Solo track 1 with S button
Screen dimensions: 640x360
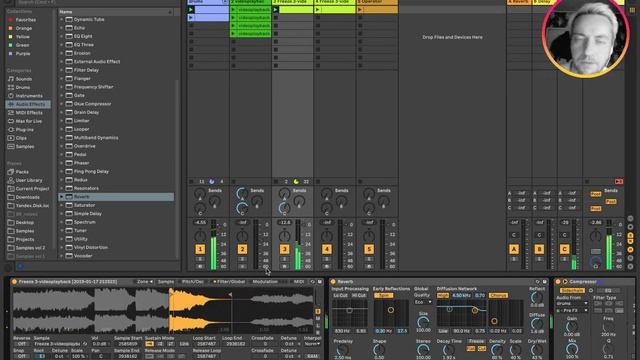[x=200, y=259]
